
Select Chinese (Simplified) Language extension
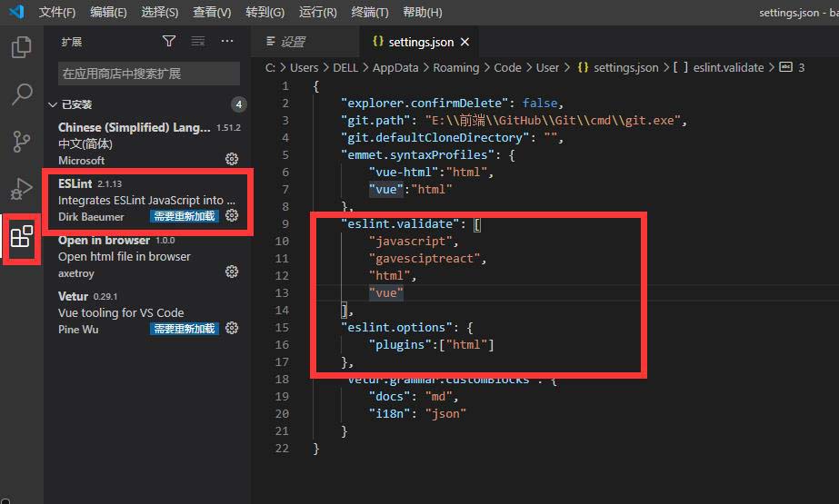click(x=149, y=143)
